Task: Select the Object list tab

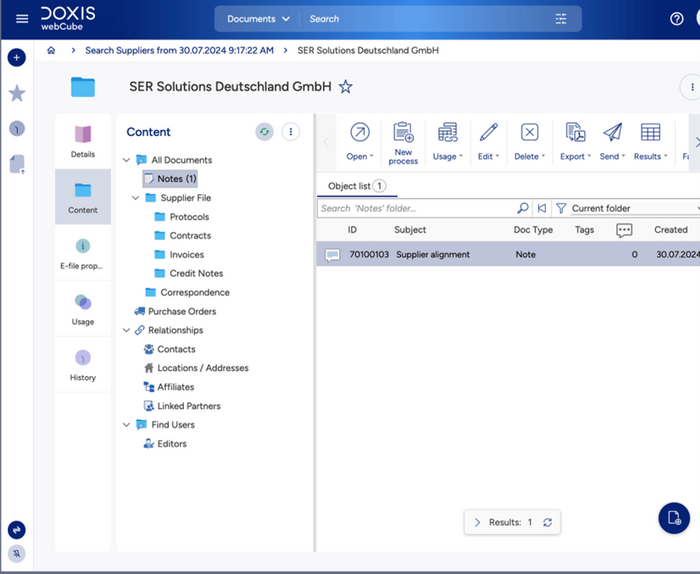Action: pos(356,186)
